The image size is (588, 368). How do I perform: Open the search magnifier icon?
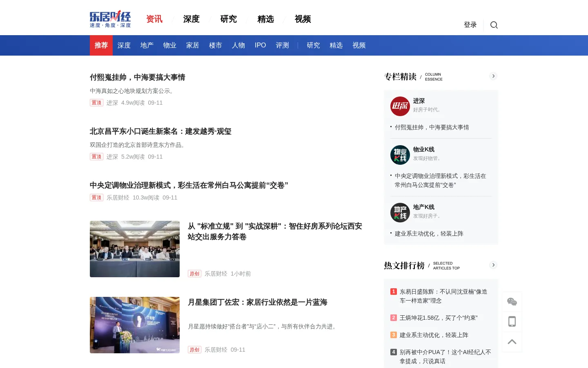point(494,25)
